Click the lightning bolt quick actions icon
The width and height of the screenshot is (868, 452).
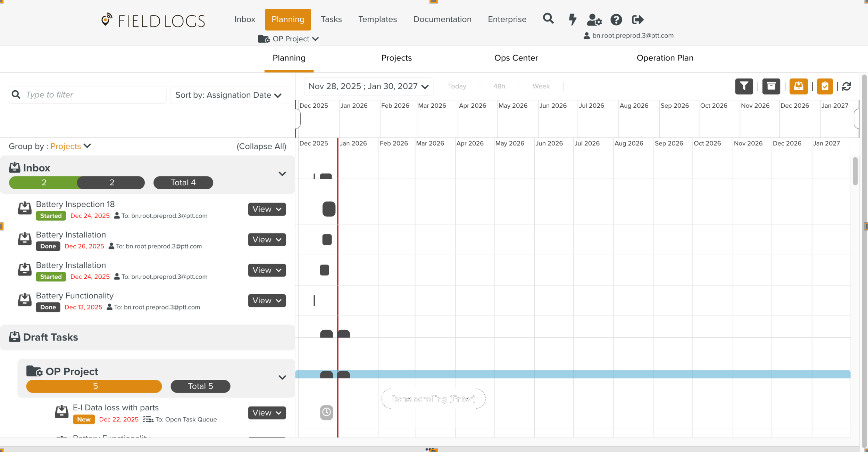click(573, 19)
